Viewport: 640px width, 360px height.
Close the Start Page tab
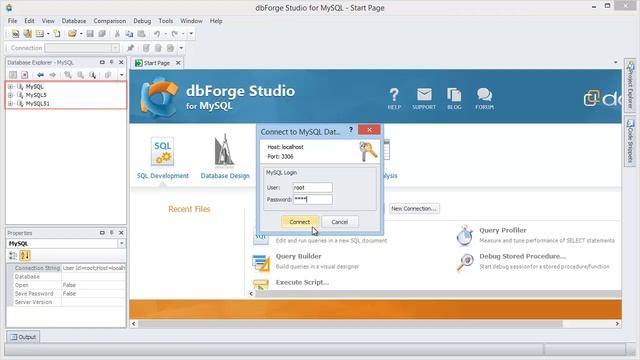coord(178,63)
